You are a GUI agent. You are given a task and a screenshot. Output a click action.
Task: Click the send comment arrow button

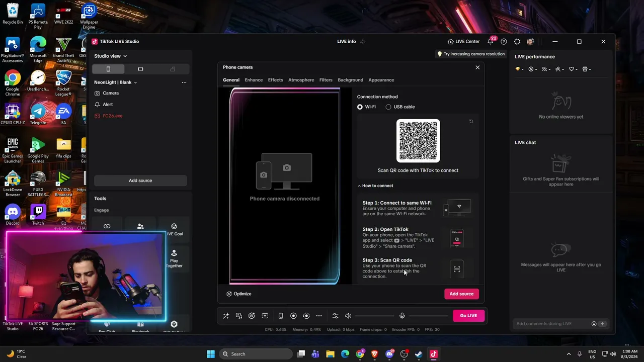point(602,324)
